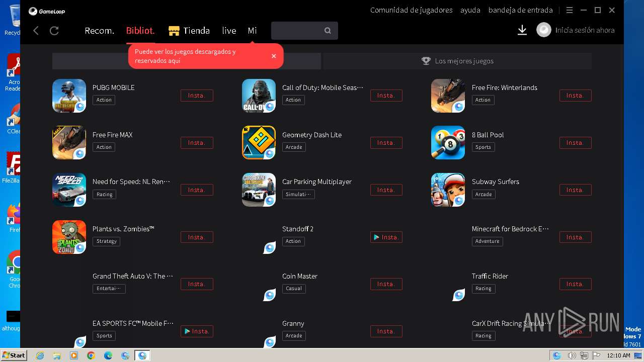
Task: Open the Recom. tab
Action: pos(99,31)
